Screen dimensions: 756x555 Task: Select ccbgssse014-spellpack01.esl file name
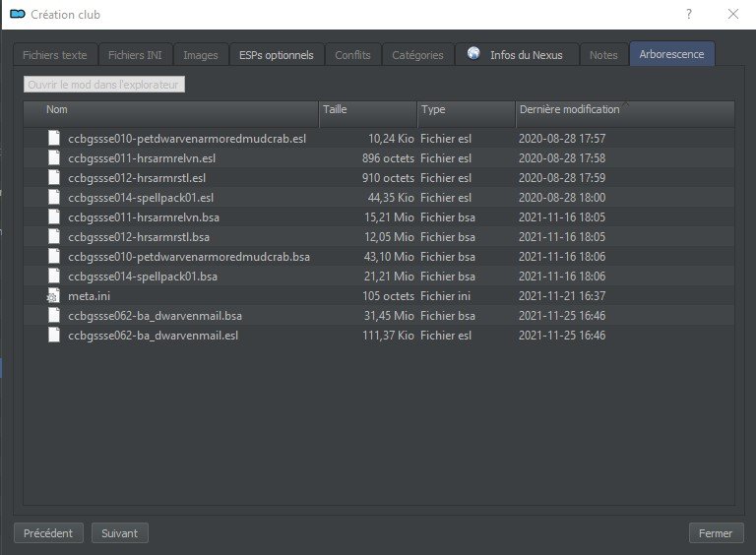(141, 198)
